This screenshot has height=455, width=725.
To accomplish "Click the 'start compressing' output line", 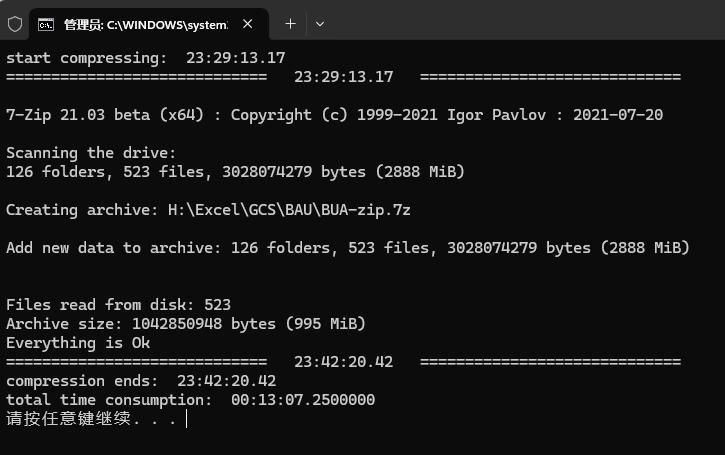I will click(146, 58).
